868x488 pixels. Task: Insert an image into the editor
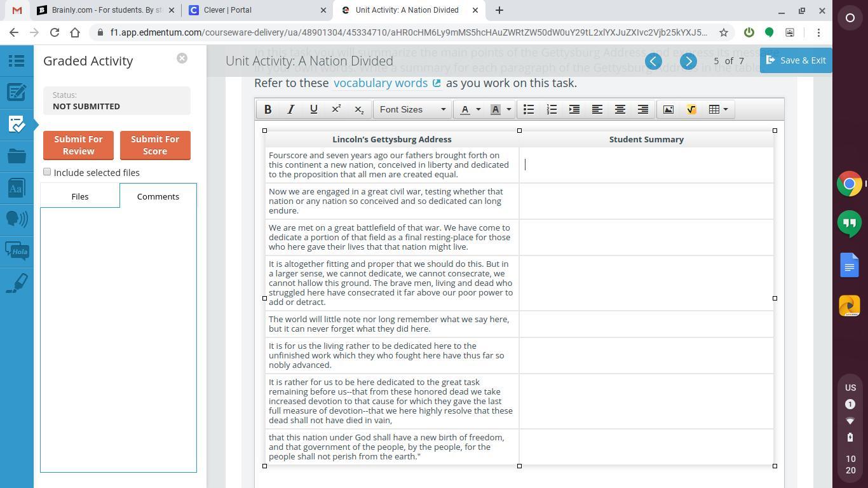pos(668,109)
